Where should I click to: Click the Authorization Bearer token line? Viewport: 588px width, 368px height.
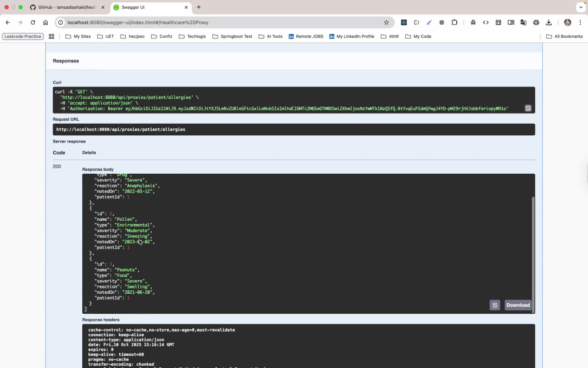tap(284, 108)
